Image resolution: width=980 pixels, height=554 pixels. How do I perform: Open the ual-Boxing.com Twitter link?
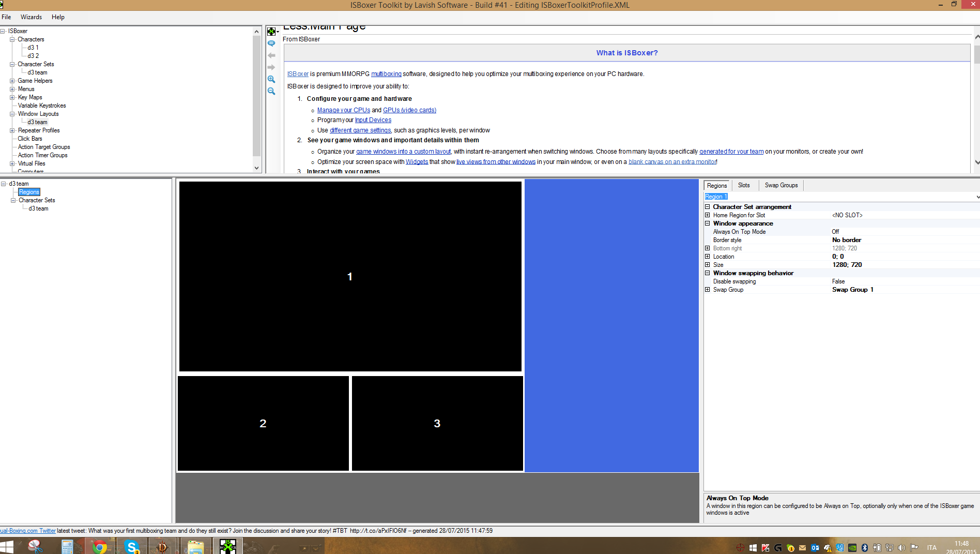(x=28, y=531)
